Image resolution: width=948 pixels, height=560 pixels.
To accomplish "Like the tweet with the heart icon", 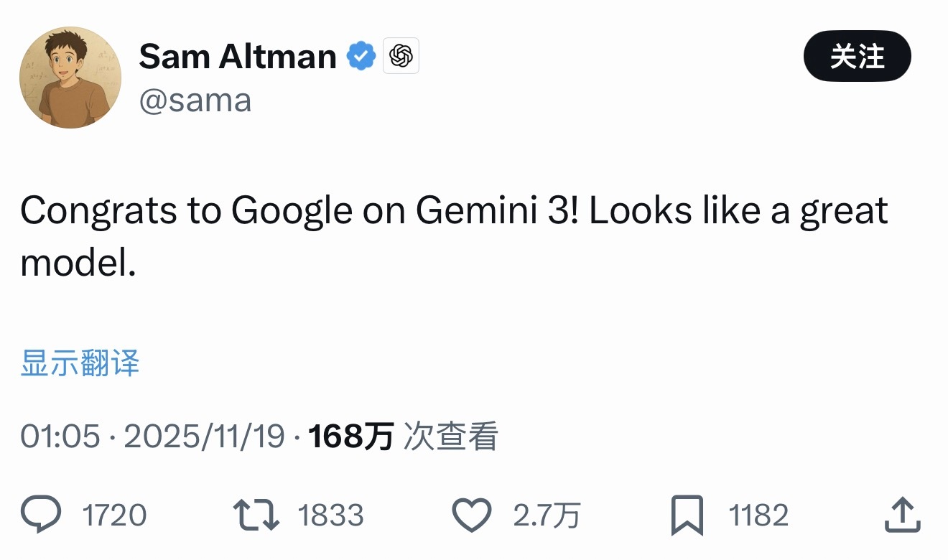I will [x=472, y=515].
